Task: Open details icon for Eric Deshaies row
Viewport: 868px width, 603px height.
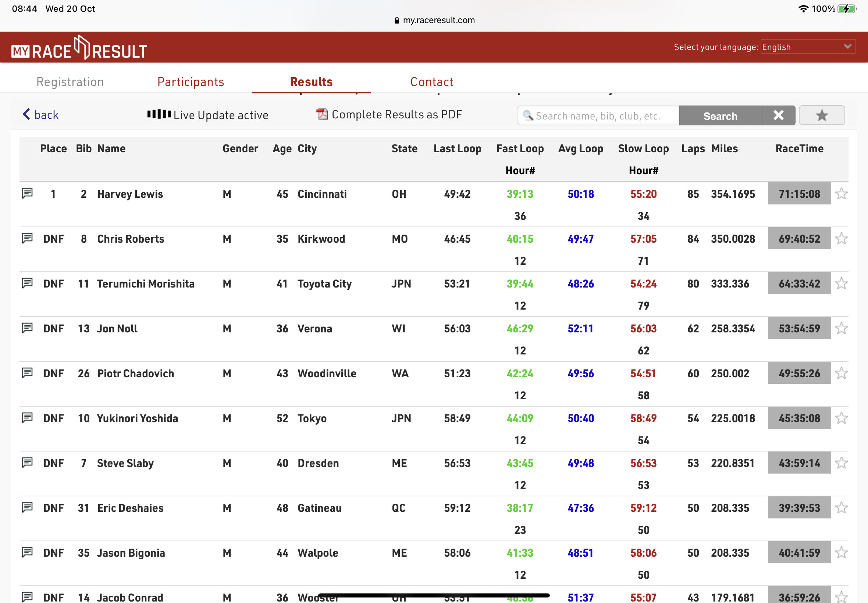Action: click(x=27, y=507)
